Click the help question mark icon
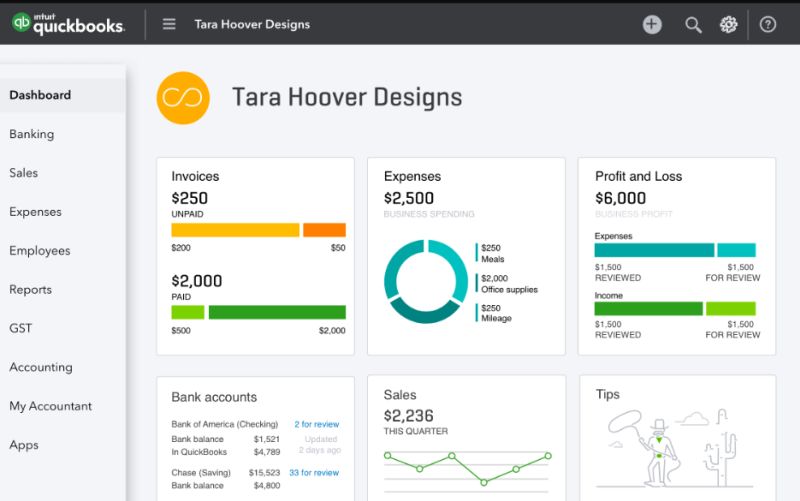This screenshot has width=800, height=501. pyautogui.click(x=768, y=24)
